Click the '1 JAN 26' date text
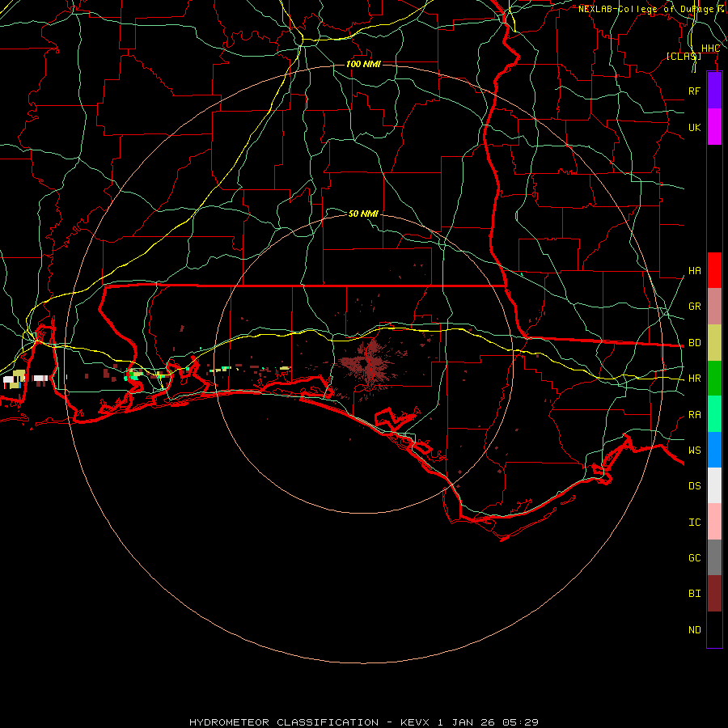 (x=466, y=722)
